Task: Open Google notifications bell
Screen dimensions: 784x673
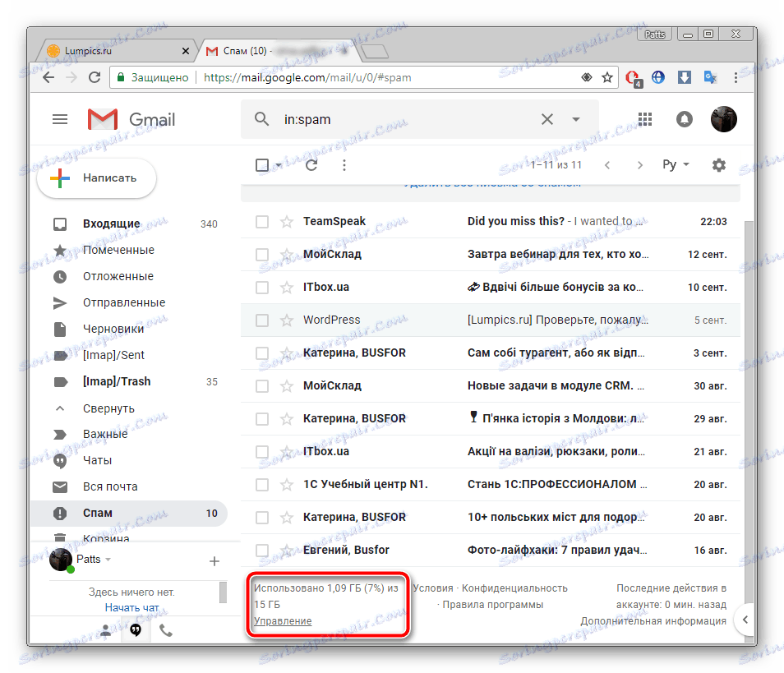Action: click(684, 119)
